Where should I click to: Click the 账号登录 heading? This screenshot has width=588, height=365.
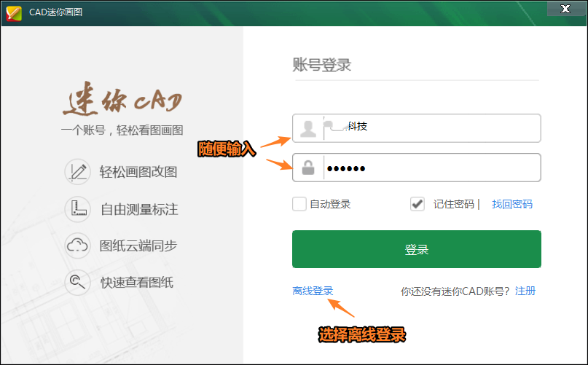[x=322, y=65]
